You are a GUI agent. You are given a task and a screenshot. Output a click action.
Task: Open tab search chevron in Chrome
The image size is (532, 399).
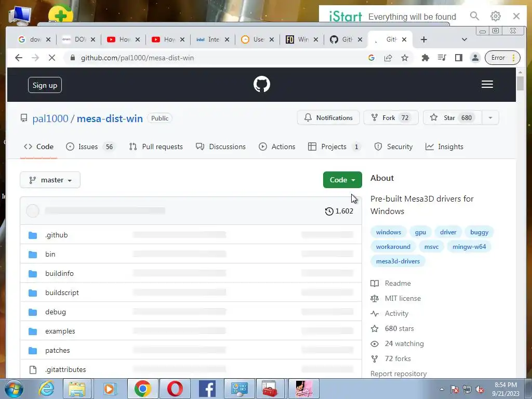[464, 39]
